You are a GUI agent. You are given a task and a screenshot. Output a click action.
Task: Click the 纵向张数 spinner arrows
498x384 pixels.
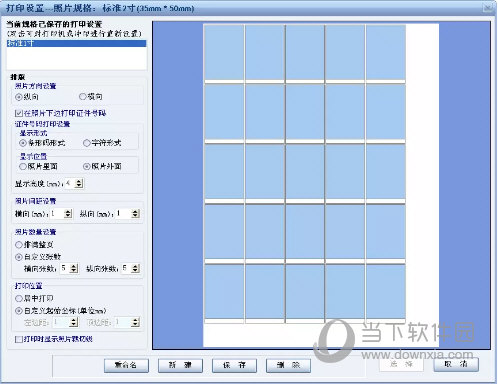135,268
